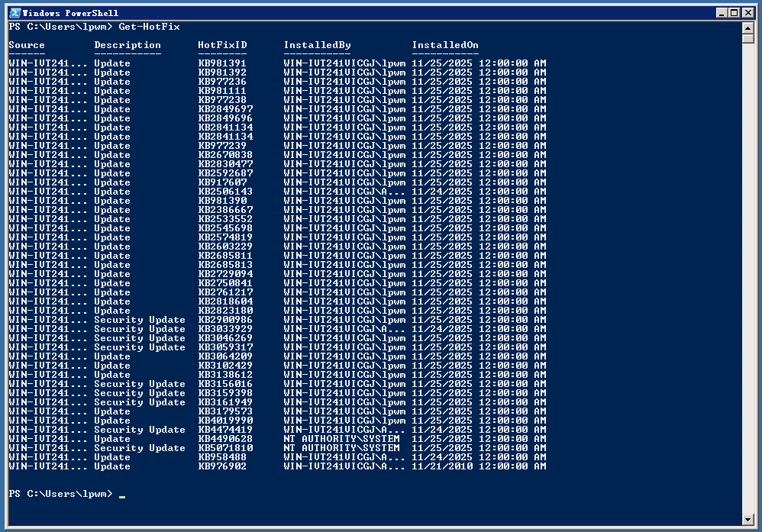Select hotfix ID KB976902
The image size is (762, 532).
click(x=222, y=466)
